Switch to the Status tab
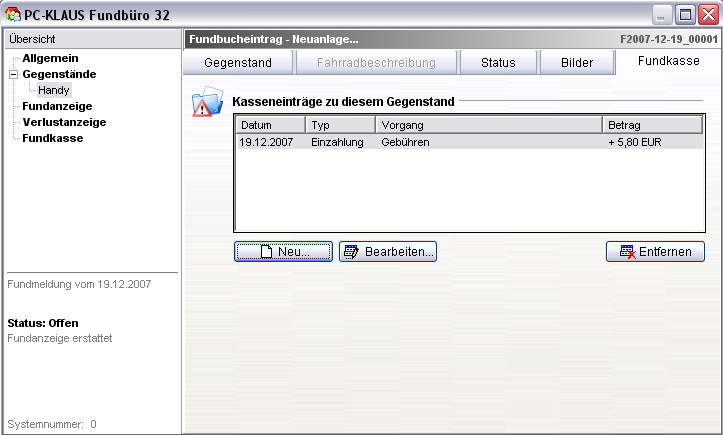The width and height of the screenshot is (723, 435). (x=497, y=63)
